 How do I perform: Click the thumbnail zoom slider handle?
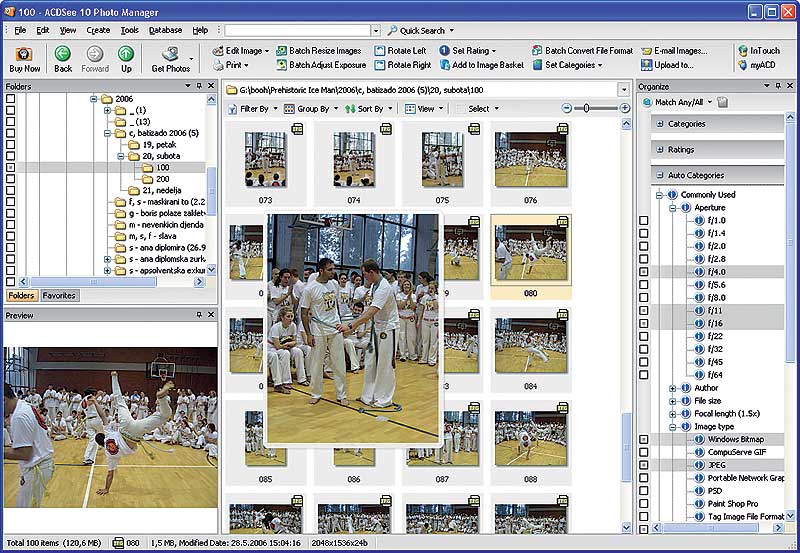coord(586,108)
